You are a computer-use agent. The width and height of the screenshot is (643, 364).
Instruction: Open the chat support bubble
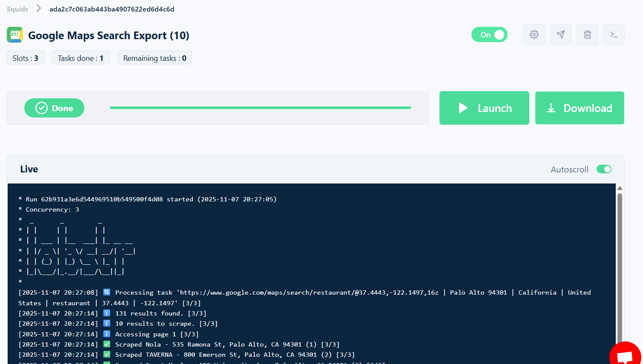coord(625,354)
